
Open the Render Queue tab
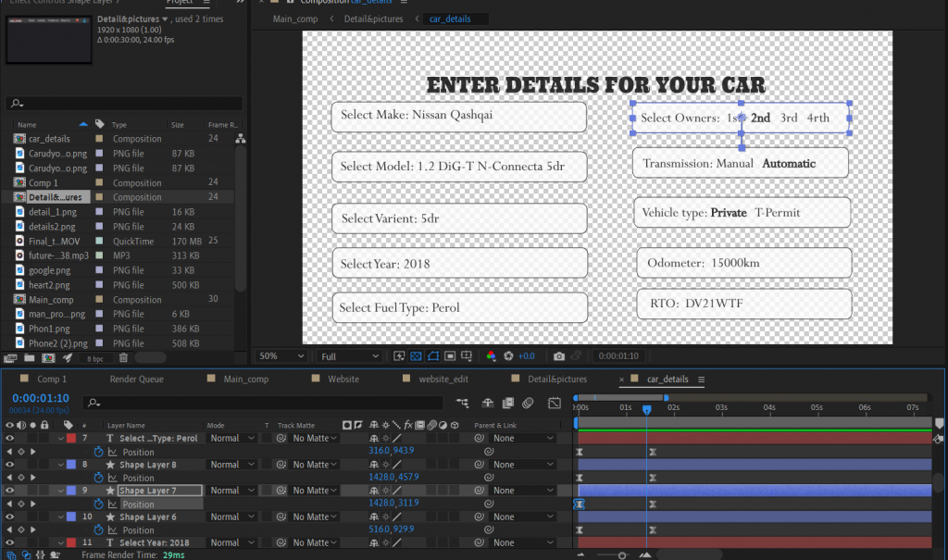(137, 380)
